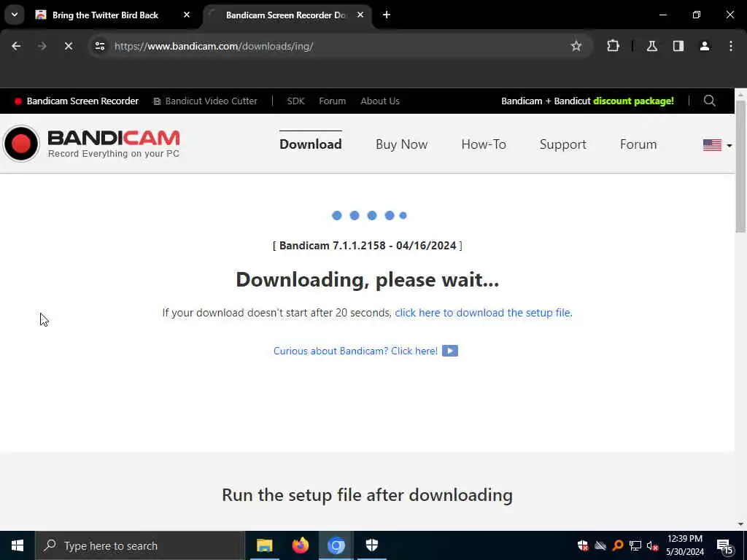This screenshot has width=747, height=560.
Task: Open the Windows Start menu
Action: pyautogui.click(x=18, y=545)
